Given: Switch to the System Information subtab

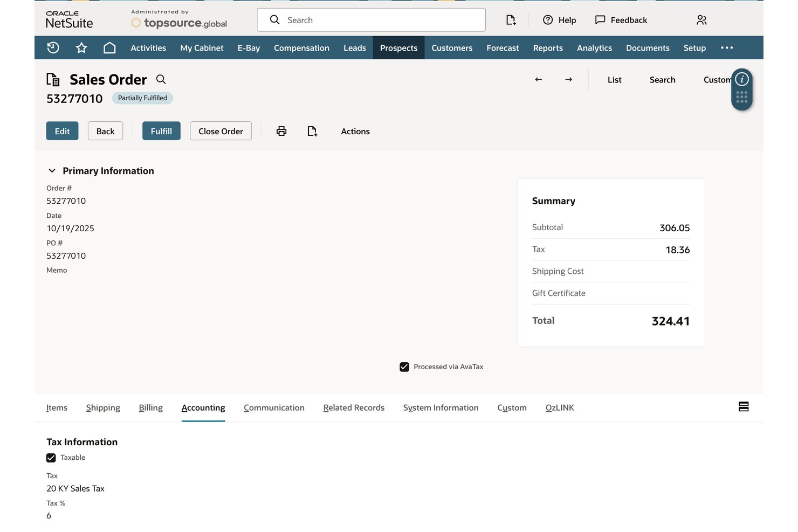Looking at the screenshot, I should click(x=441, y=408).
